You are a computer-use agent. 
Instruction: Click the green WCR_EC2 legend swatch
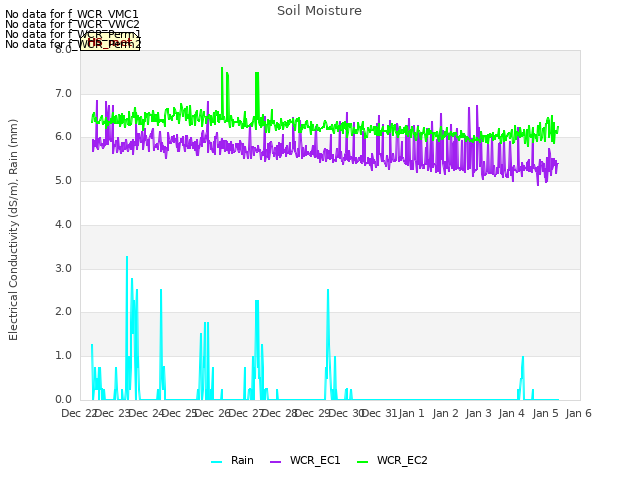pyautogui.click(x=362, y=462)
